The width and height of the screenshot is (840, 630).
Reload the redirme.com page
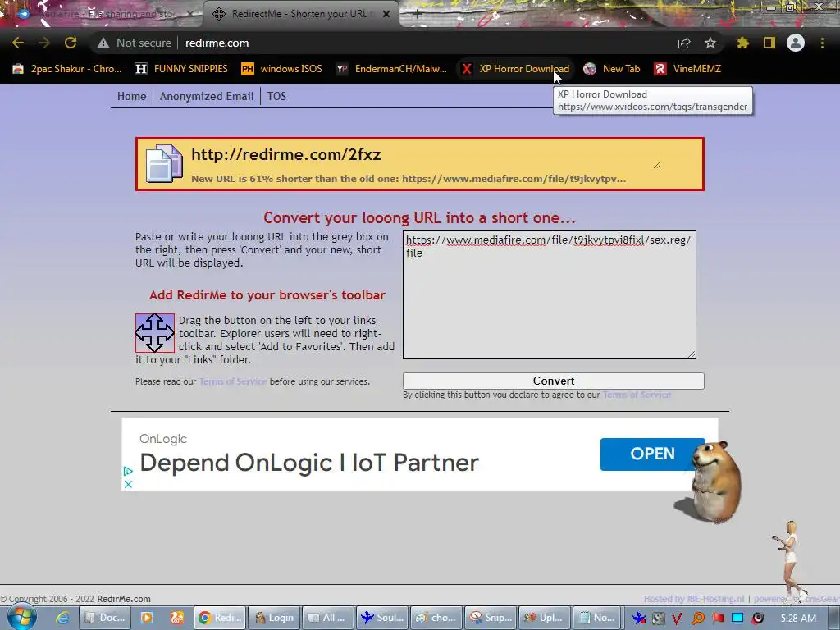[71, 43]
